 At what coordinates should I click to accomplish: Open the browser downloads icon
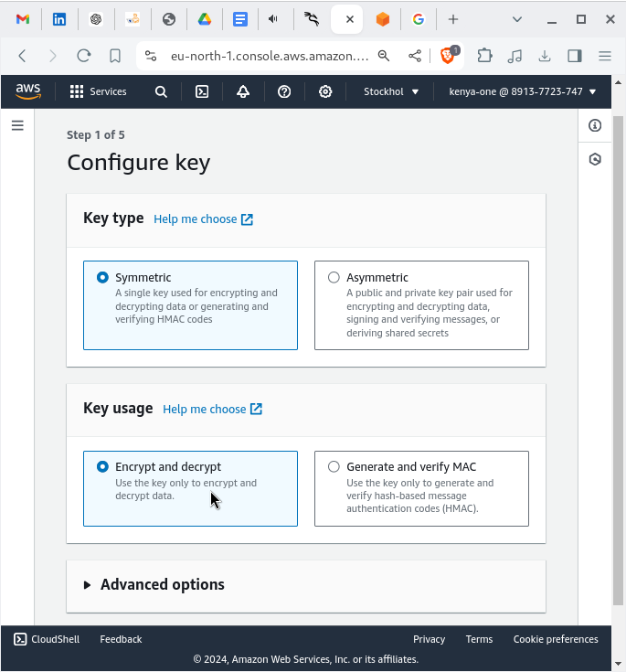pos(545,56)
